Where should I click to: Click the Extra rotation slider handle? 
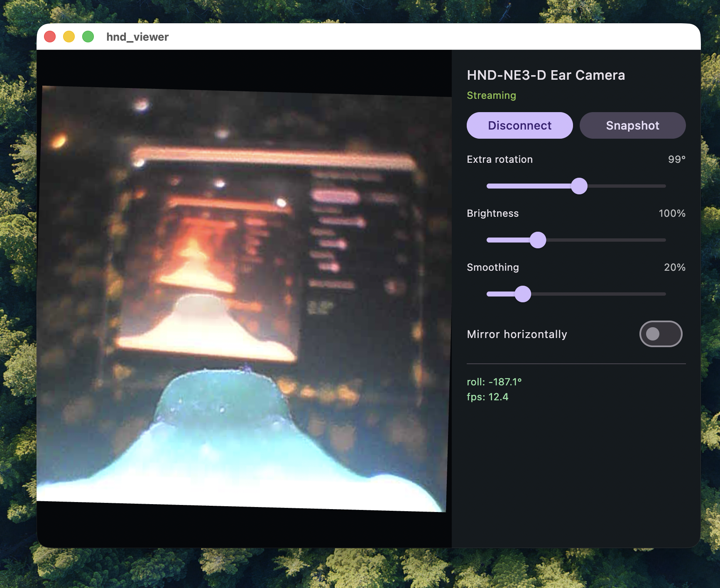[x=579, y=186]
